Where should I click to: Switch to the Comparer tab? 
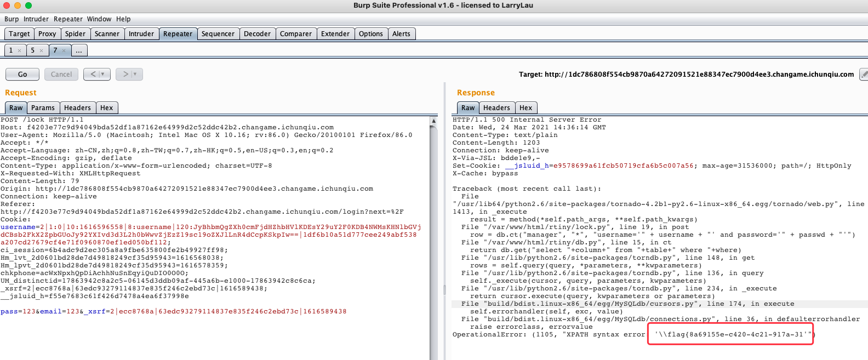click(x=296, y=34)
